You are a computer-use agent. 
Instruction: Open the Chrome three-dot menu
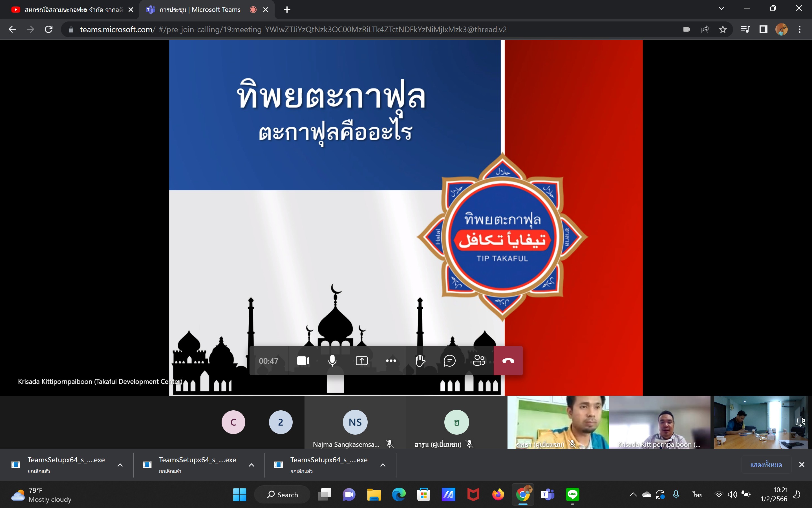click(800, 30)
